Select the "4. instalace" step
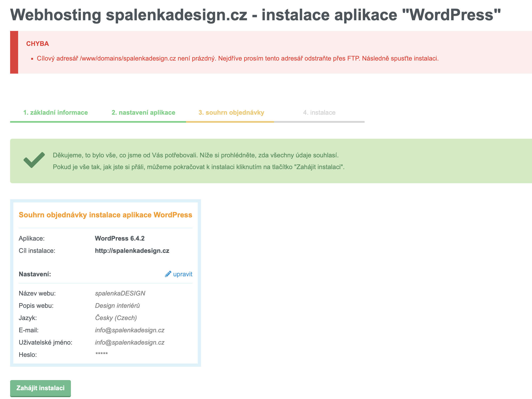This screenshot has width=532, height=399. [x=319, y=113]
